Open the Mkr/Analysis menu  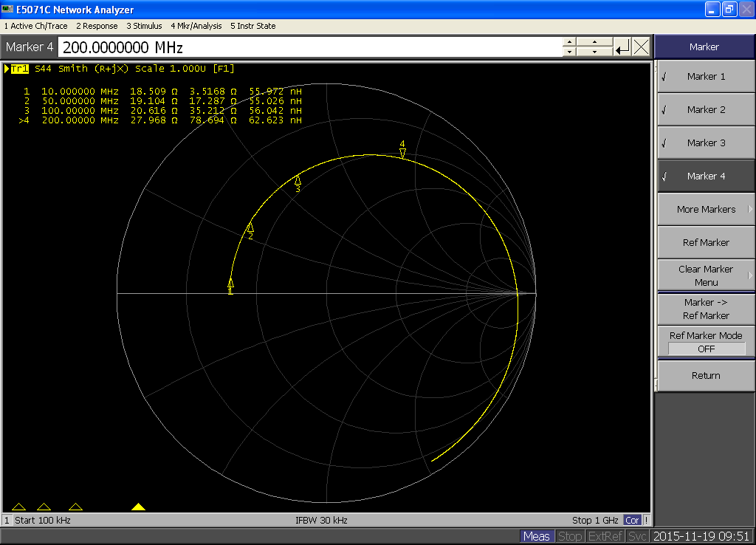tap(196, 26)
